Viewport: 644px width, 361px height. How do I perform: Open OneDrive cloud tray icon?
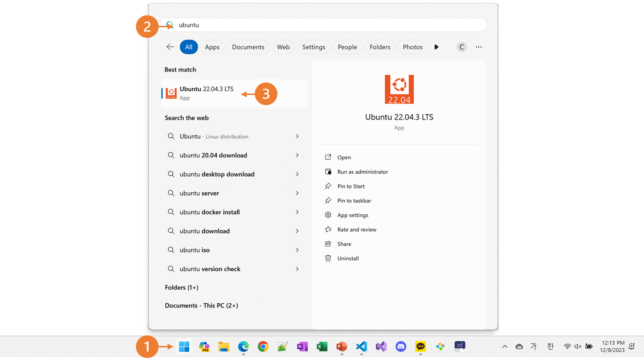point(519,347)
